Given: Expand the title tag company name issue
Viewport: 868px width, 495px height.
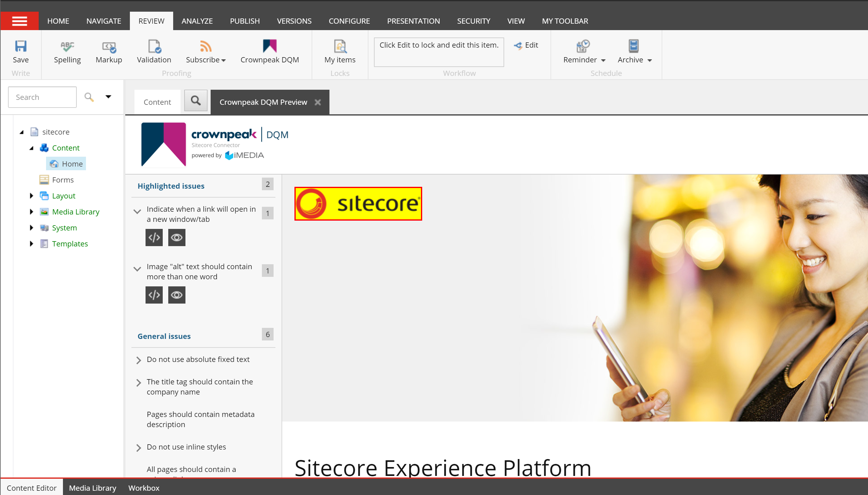Looking at the screenshot, I should pos(138,383).
